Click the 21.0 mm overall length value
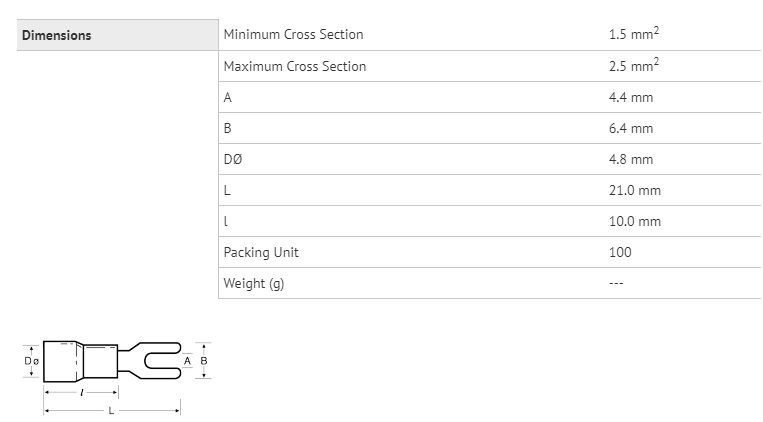 coord(635,190)
